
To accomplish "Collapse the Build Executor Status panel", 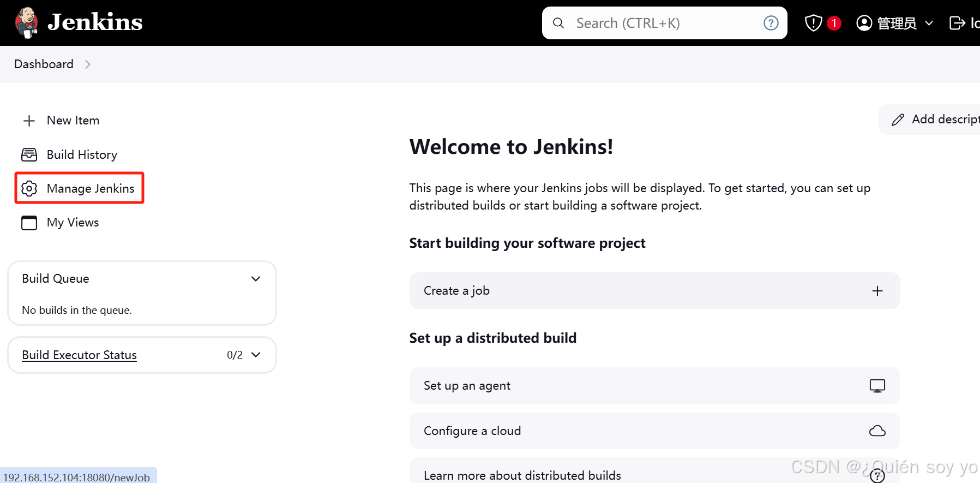I will coord(256,355).
